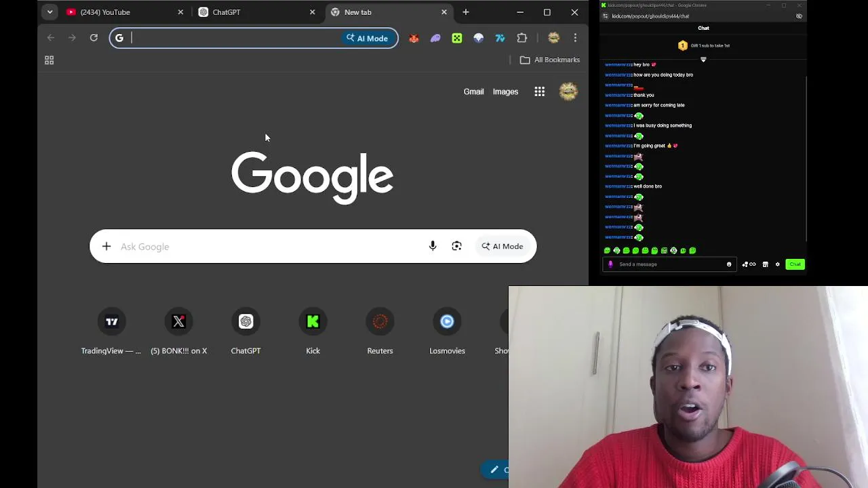
Task: Select the first green quick emote
Action: click(x=607, y=251)
